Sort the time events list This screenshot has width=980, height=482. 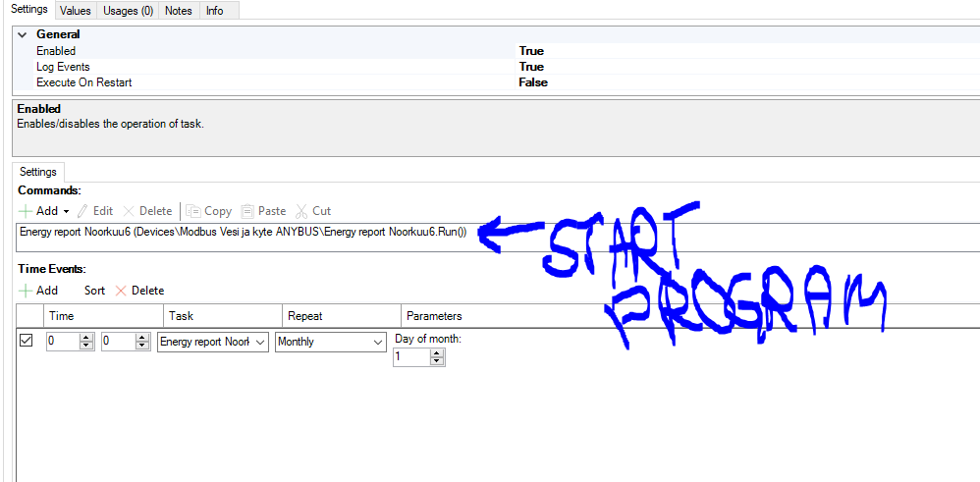pos(94,291)
